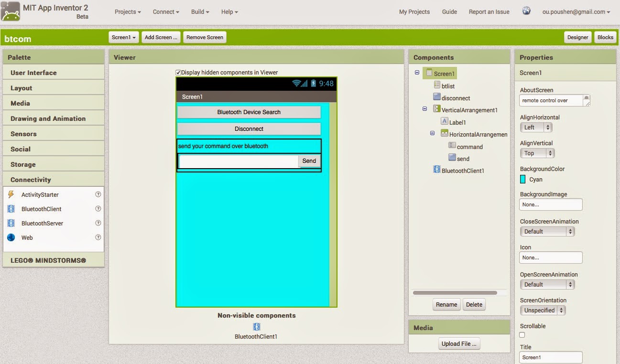Viewport: 620px width, 364px height.
Task: Toggle Display hidden components in Viewer
Action: [x=178, y=73]
